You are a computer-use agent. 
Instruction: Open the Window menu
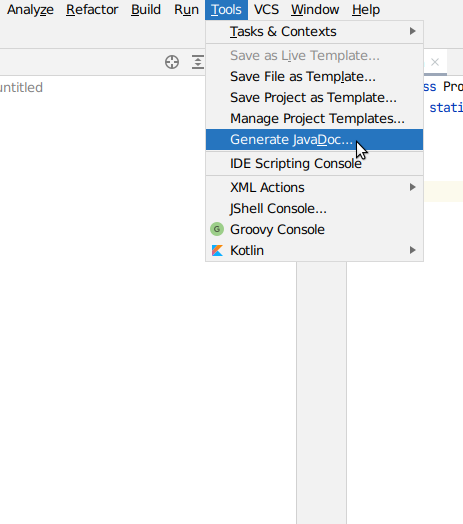click(x=315, y=10)
